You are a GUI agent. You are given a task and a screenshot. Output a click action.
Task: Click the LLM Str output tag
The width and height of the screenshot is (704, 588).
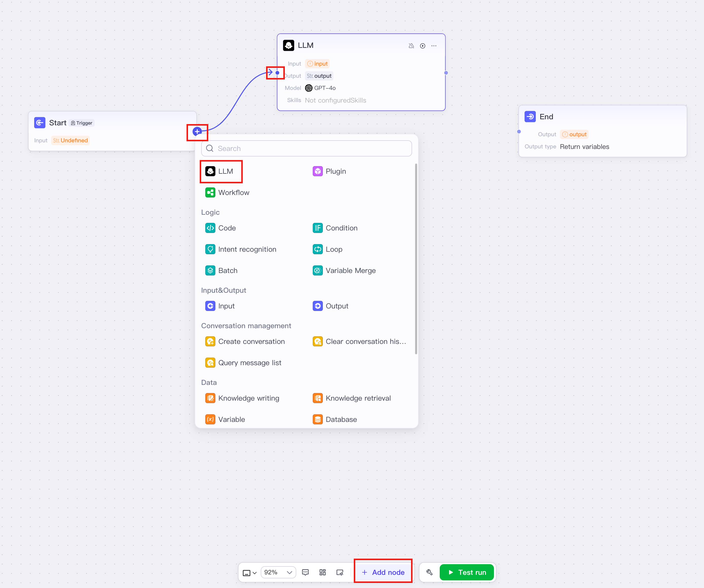click(319, 76)
